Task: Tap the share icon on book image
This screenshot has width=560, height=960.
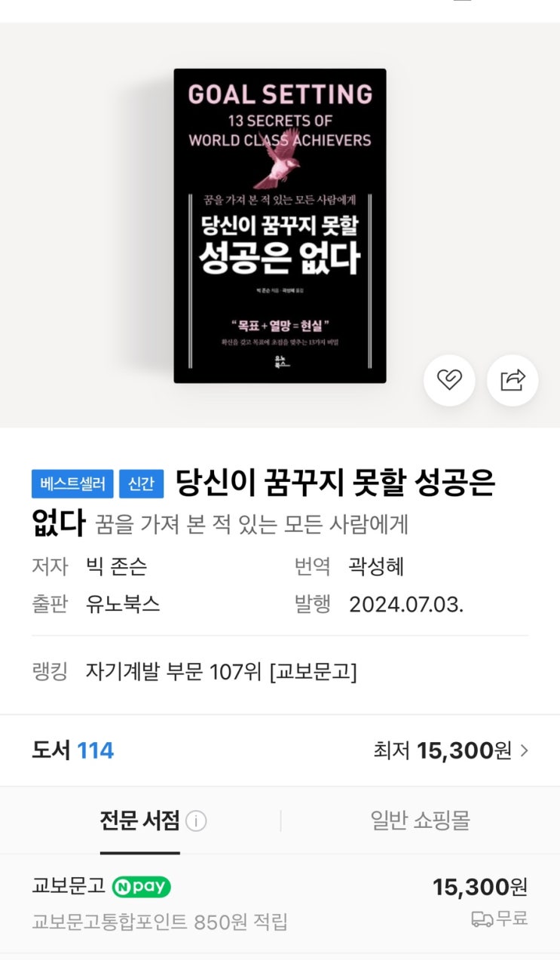Action: point(513,381)
